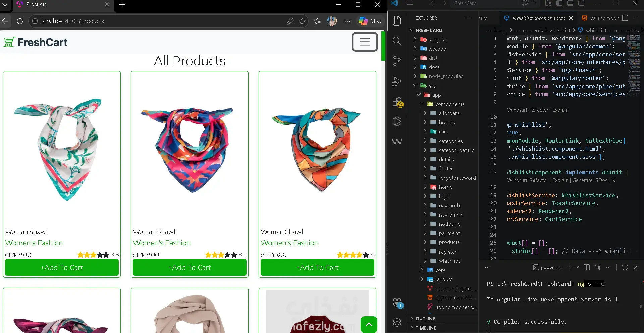Open Customize Layout in VS Code title bar
The image size is (644, 333).
click(548, 3)
